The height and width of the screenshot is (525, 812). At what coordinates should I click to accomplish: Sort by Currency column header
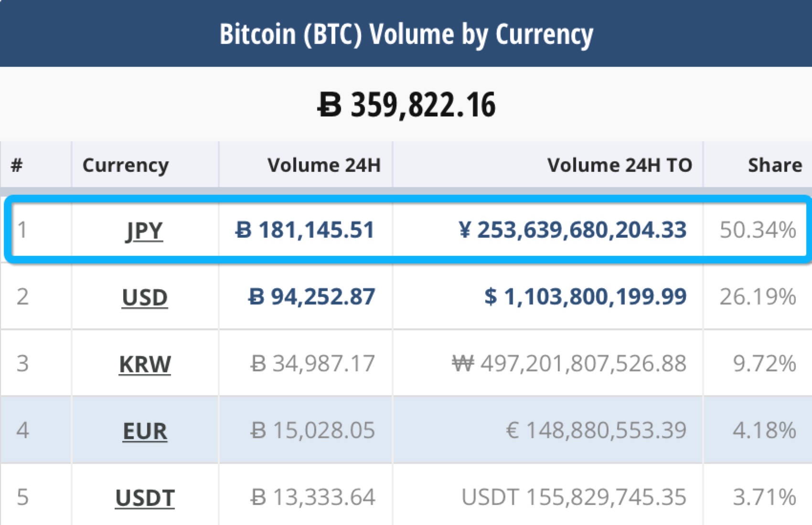coord(125,165)
